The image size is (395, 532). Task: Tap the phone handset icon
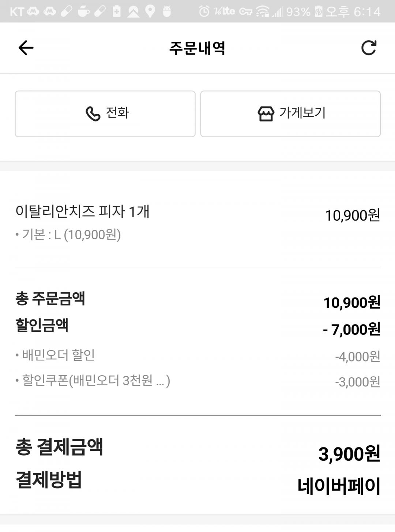pos(93,114)
